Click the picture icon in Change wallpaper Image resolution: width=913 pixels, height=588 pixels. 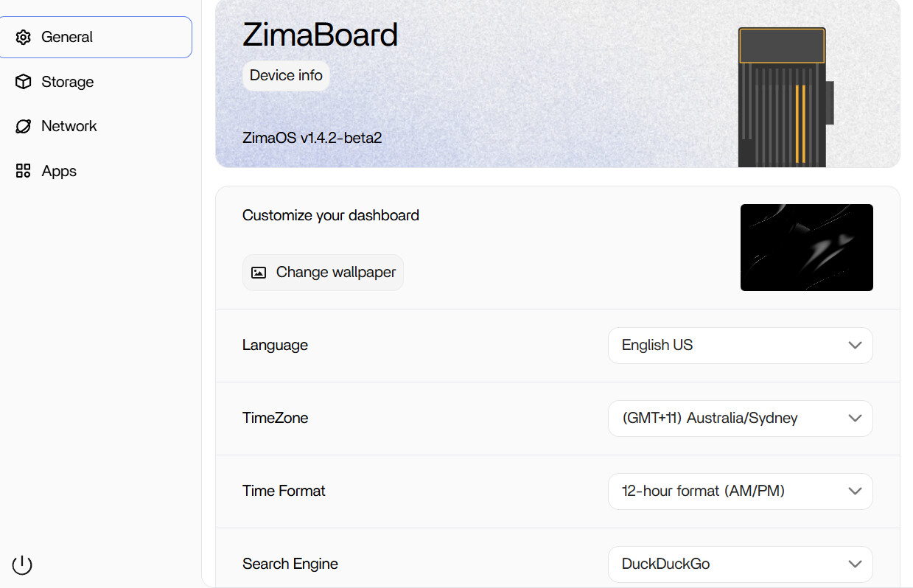pos(259,273)
